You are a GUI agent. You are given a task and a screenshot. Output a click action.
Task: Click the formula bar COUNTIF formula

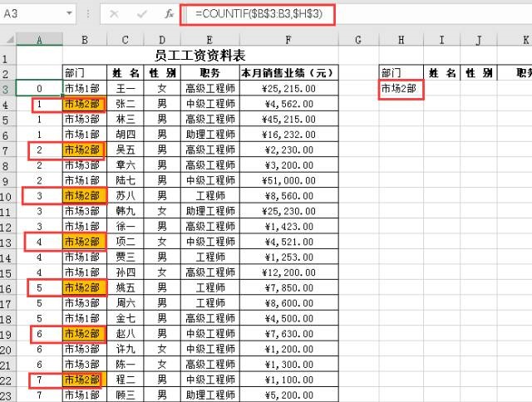click(x=259, y=14)
